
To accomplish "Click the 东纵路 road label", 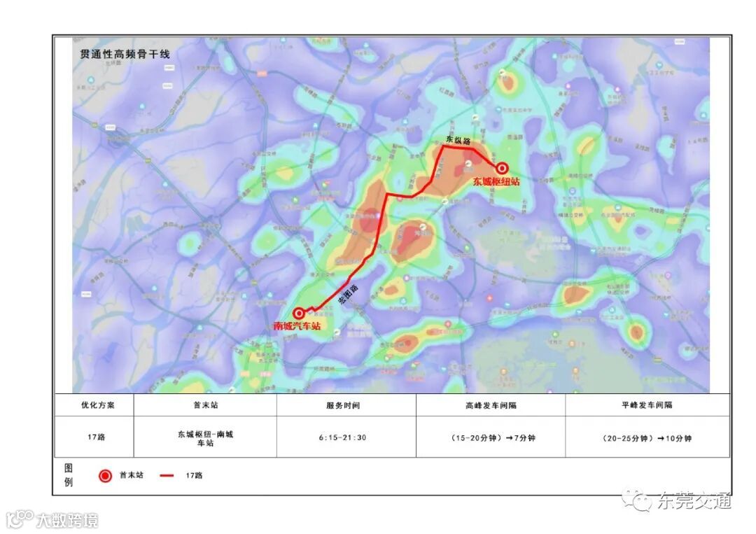I will (458, 140).
